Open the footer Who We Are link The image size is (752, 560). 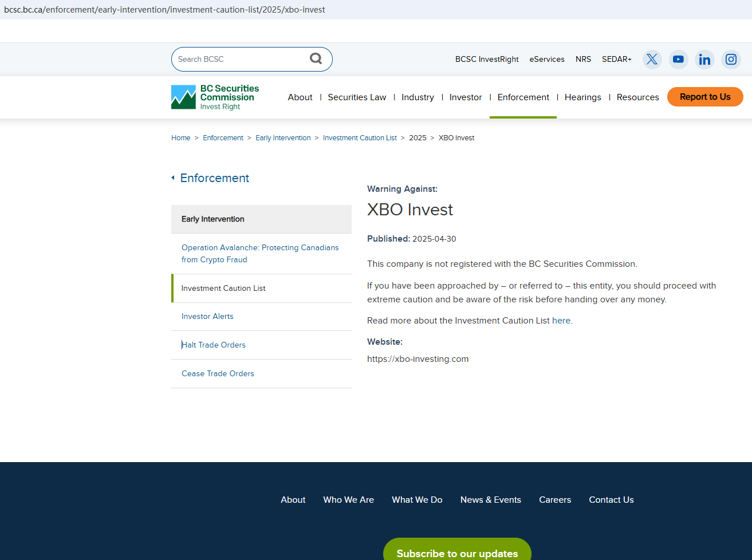pos(348,500)
